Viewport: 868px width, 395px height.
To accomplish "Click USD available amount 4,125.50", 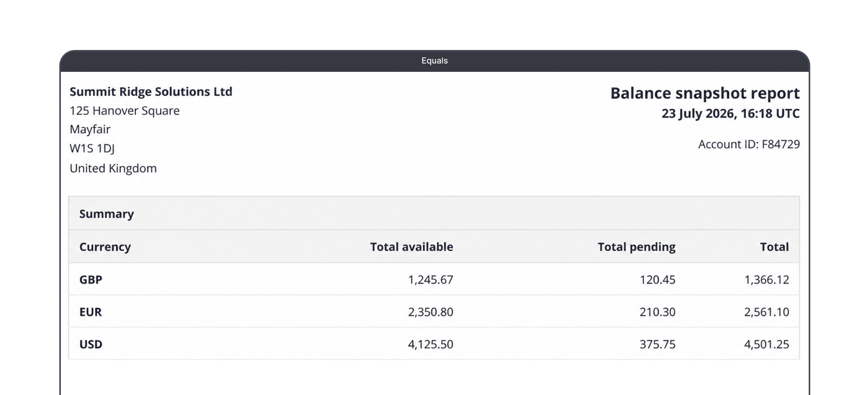I will tap(430, 344).
